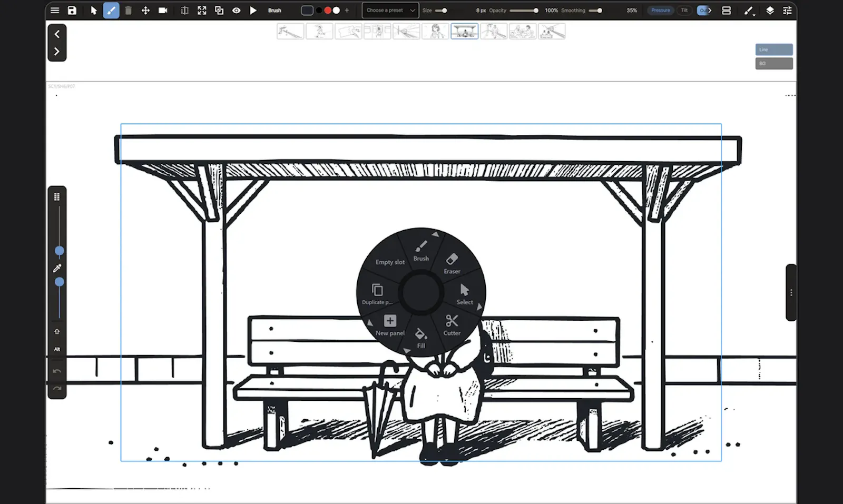Open the 'Choose a preset' dropdown
The width and height of the screenshot is (843, 504).
[390, 11]
